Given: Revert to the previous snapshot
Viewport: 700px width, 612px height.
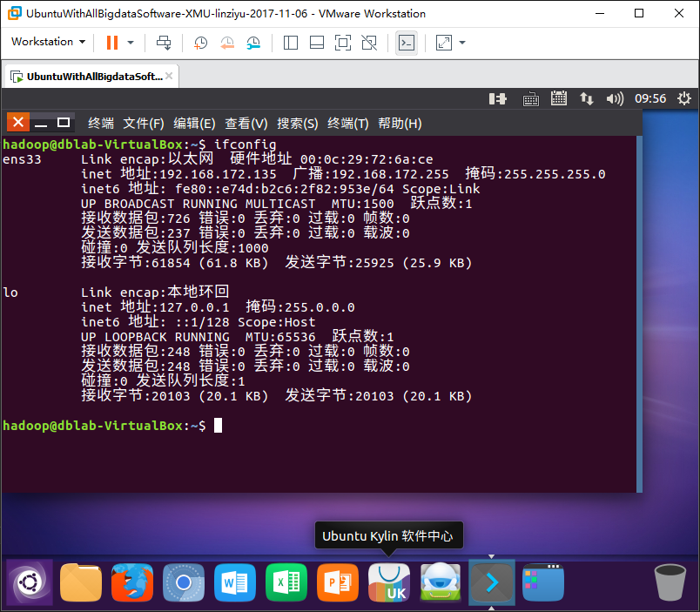Looking at the screenshot, I should click(x=227, y=43).
